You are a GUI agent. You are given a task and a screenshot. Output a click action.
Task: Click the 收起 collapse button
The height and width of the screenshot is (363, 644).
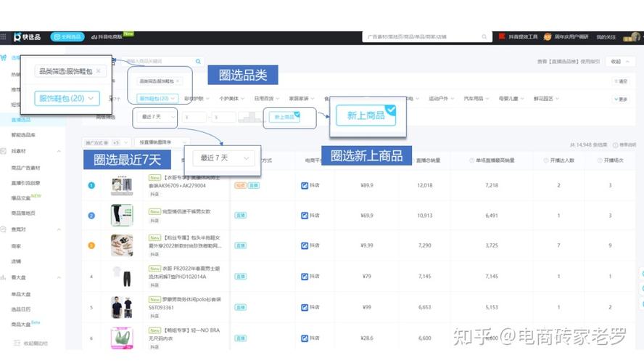(x=620, y=61)
